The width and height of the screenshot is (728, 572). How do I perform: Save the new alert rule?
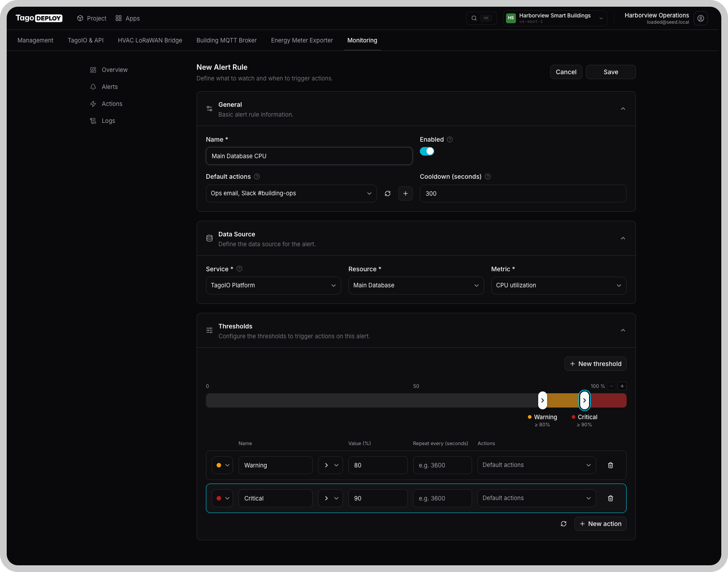tap(611, 72)
